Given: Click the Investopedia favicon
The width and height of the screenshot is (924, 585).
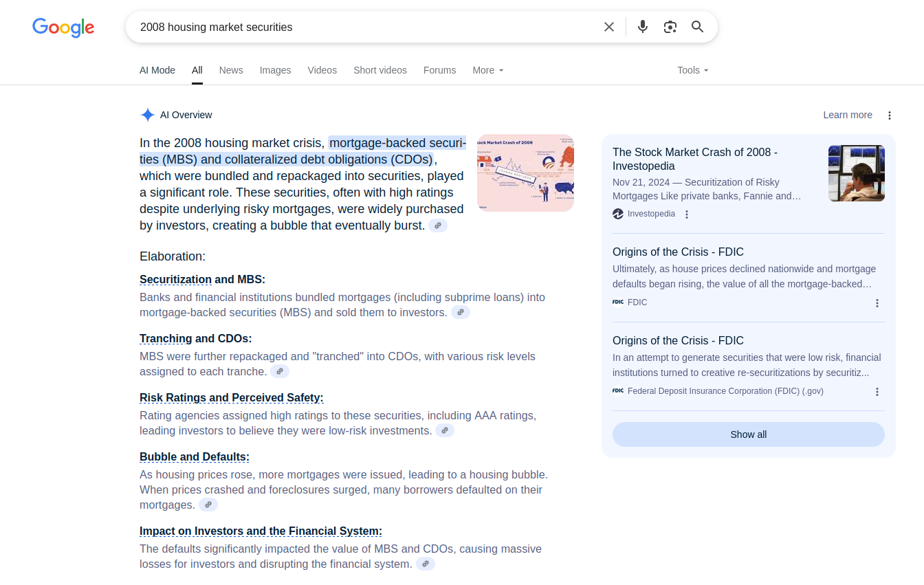Looking at the screenshot, I should 618,214.
